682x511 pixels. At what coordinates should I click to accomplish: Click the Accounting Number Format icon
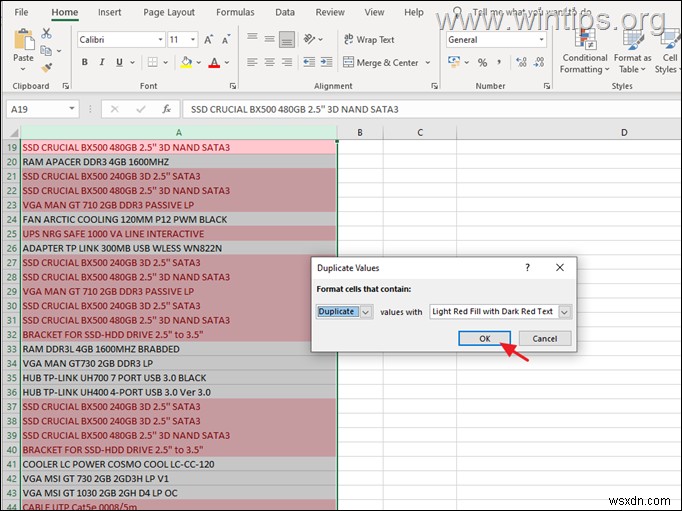(454, 62)
